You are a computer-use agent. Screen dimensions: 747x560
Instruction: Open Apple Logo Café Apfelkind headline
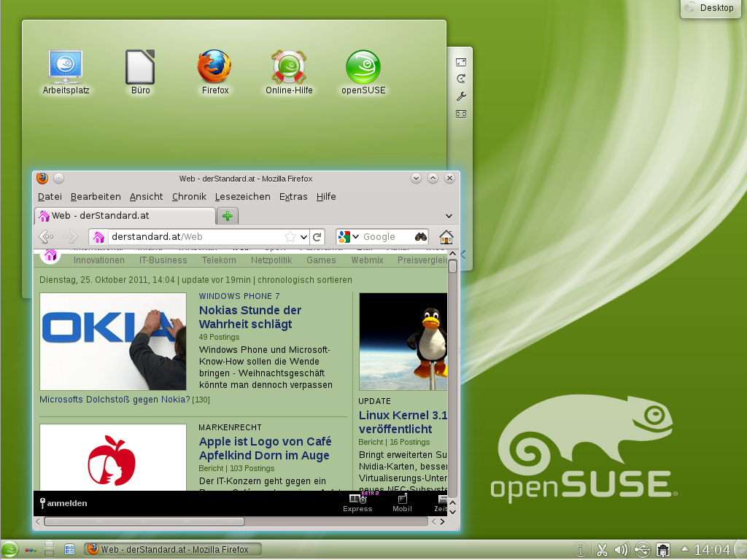(x=265, y=448)
